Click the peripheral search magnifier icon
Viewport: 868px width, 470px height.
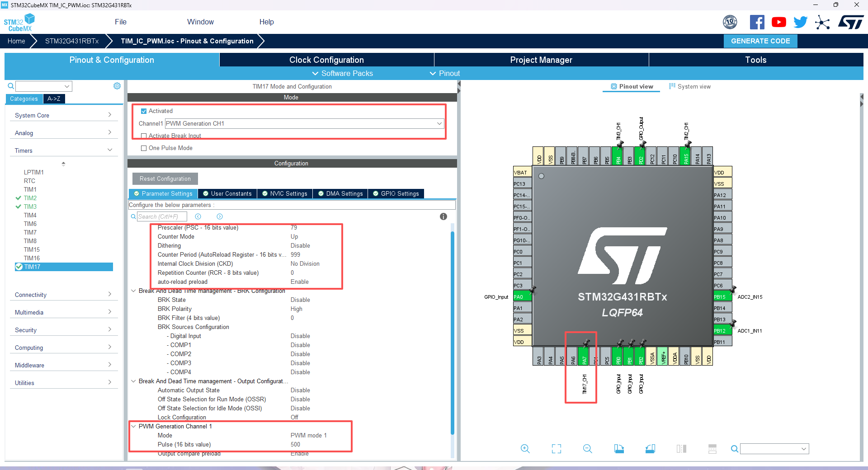click(11, 86)
